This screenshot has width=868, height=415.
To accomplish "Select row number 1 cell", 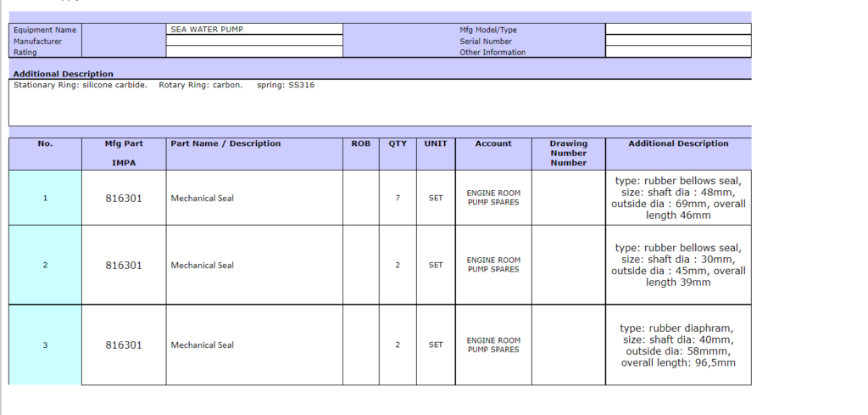I will pos(45,198).
